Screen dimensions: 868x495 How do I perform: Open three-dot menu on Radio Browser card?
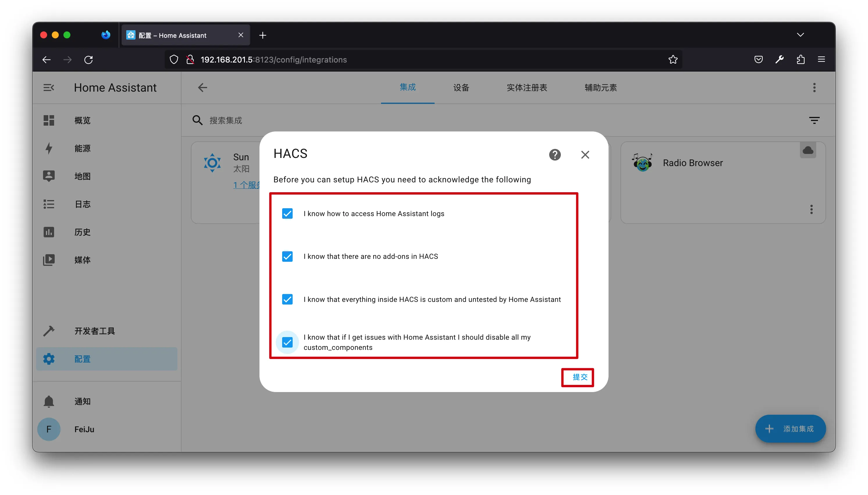point(811,209)
